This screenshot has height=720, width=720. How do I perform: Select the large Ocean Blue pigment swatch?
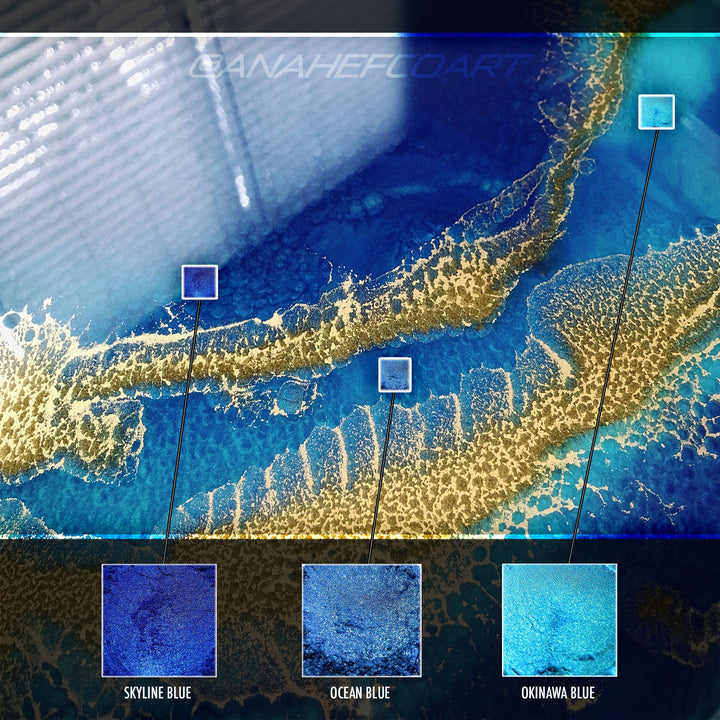tap(361, 620)
